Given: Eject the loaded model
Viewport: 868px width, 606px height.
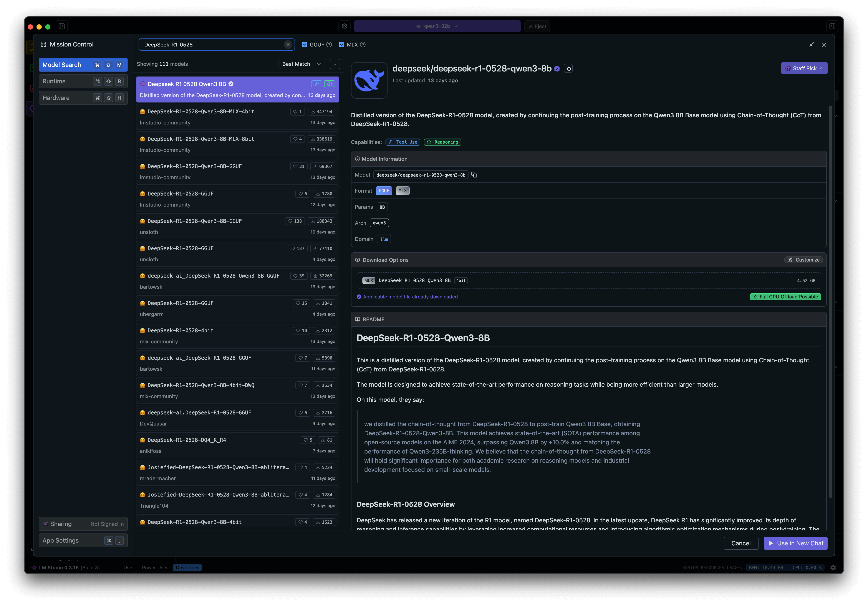Looking at the screenshot, I should tap(537, 26).
